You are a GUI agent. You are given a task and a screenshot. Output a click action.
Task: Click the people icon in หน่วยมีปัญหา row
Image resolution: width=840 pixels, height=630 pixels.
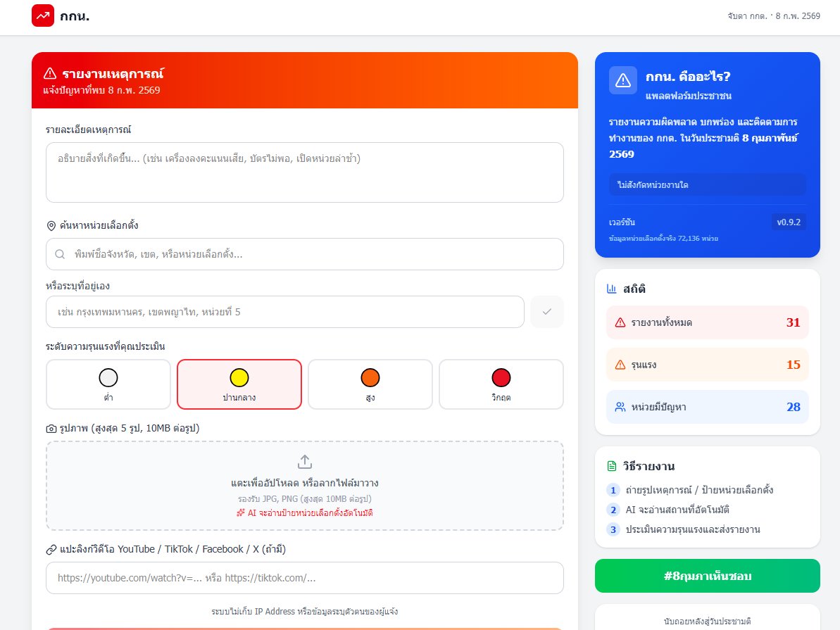point(620,407)
